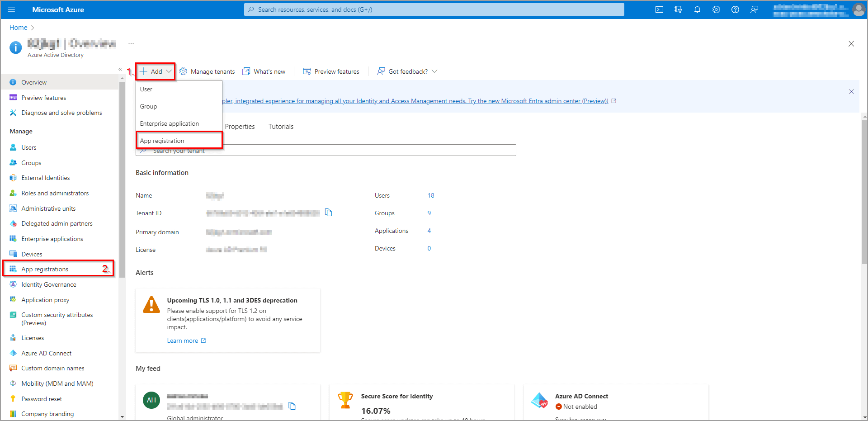The width and height of the screenshot is (868, 421).
Task: Open Overview in the sidebar
Action: click(60, 82)
